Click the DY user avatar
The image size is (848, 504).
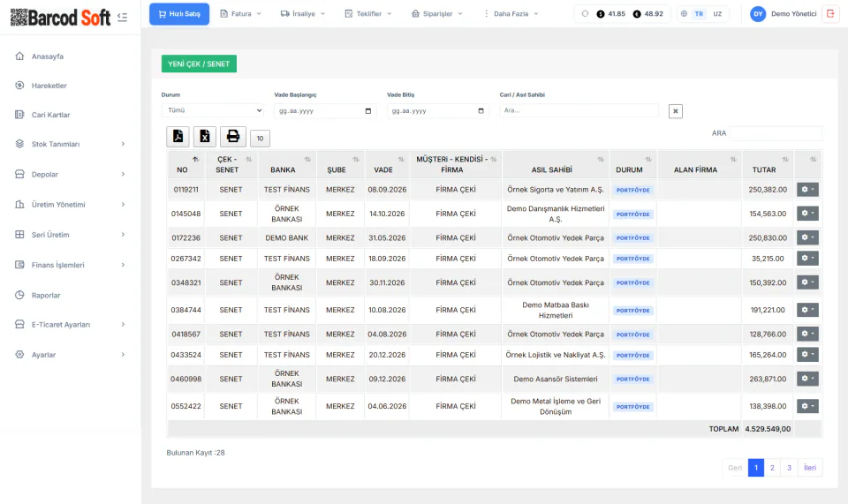tap(758, 14)
